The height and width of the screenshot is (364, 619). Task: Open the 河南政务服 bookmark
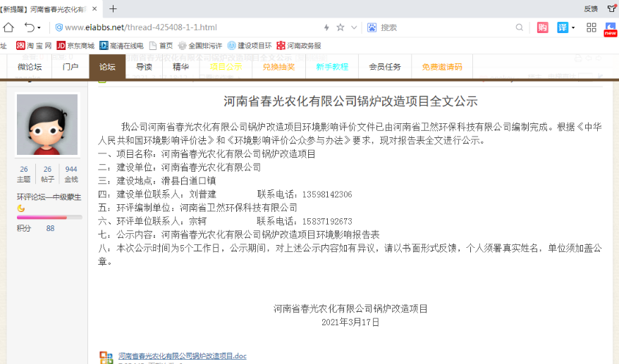coord(299,46)
